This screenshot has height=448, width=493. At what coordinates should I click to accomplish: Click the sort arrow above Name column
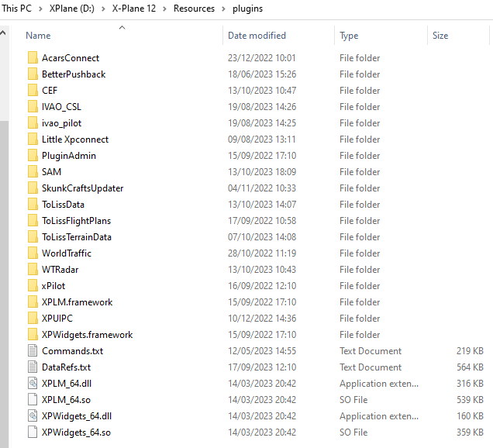pyautogui.click(x=122, y=28)
